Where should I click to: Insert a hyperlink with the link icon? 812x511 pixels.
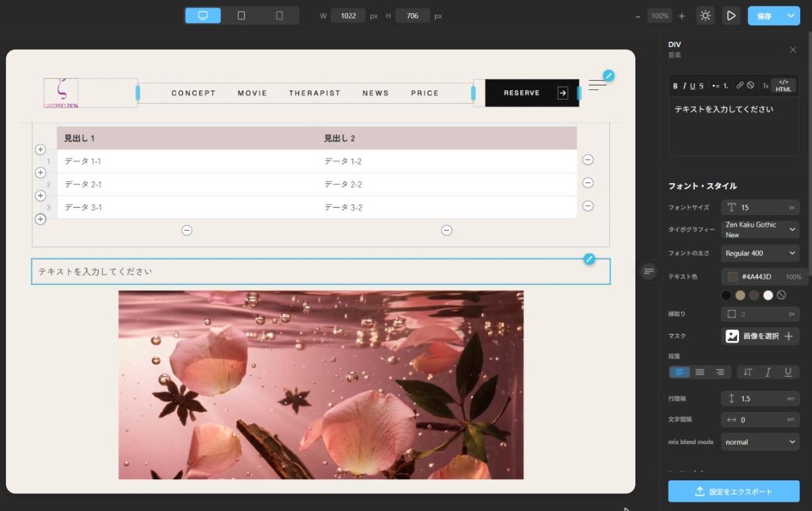[x=740, y=85]
